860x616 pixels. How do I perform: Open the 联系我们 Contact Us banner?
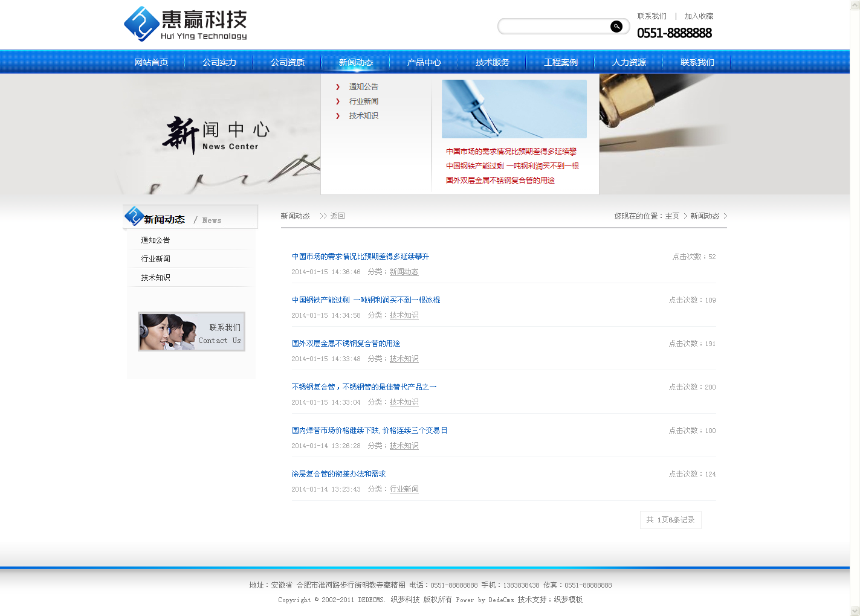tap(192, 332)
